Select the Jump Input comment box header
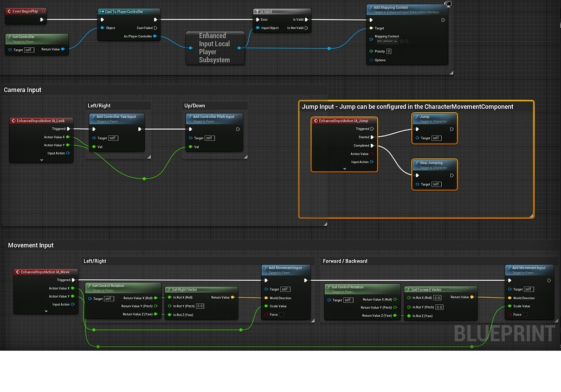 pos(407,107)
